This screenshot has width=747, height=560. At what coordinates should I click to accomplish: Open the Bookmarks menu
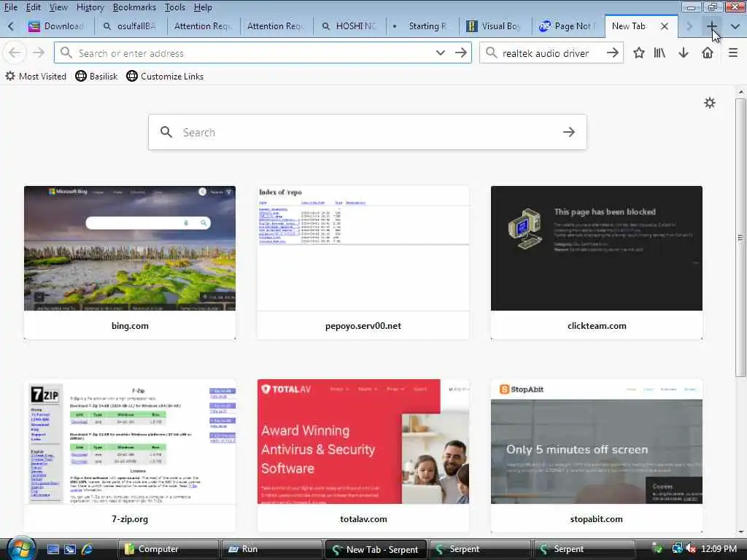(x=134, y=7)
